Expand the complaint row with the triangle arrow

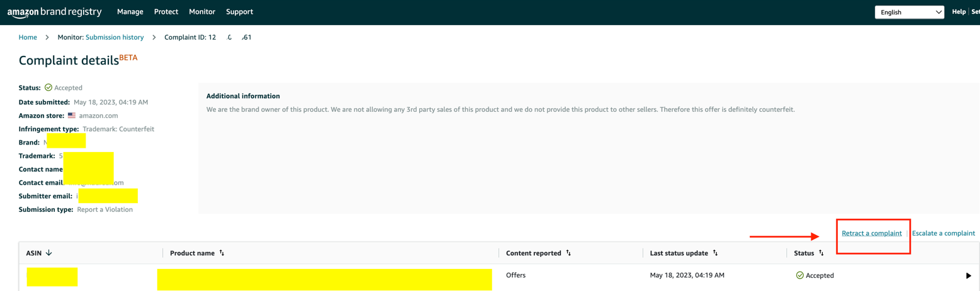968,275
